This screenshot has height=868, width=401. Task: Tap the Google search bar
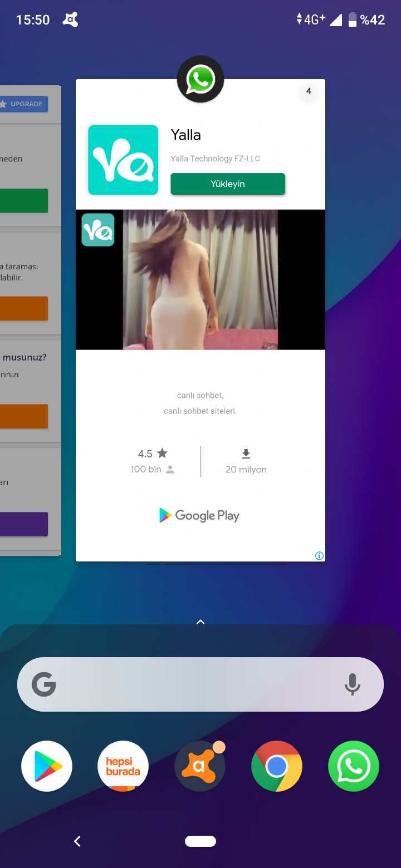200,684
